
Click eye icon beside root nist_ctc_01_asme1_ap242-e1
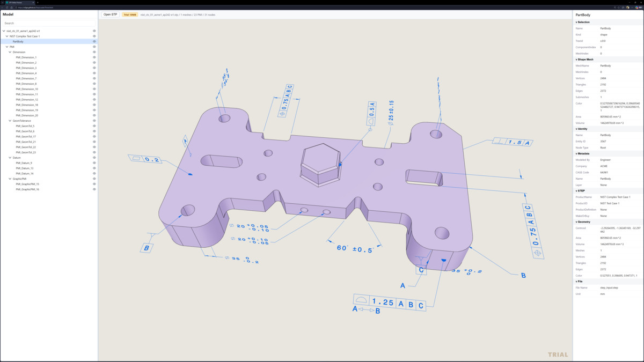click(x=94, y=31)
